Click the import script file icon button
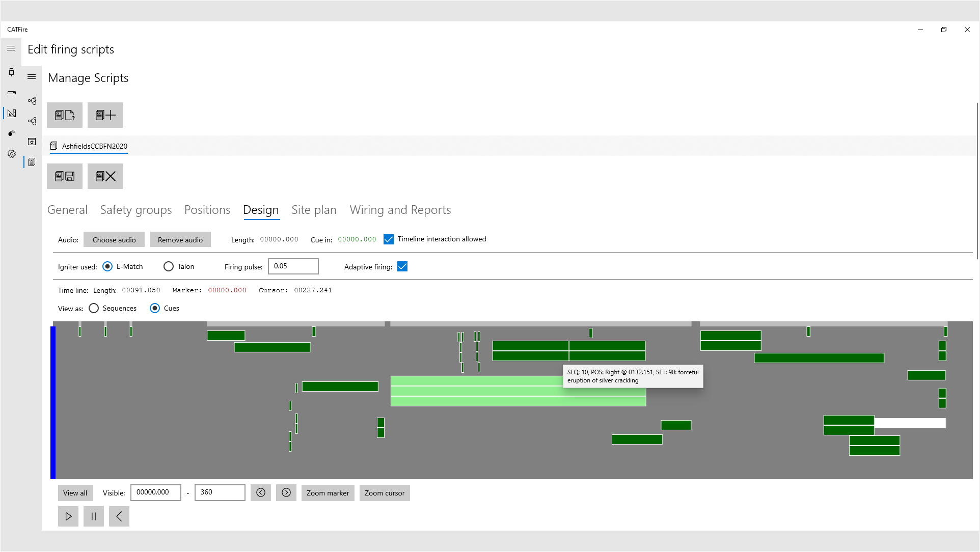This screenshot has height=552, width=980. (x=65, y=115)
